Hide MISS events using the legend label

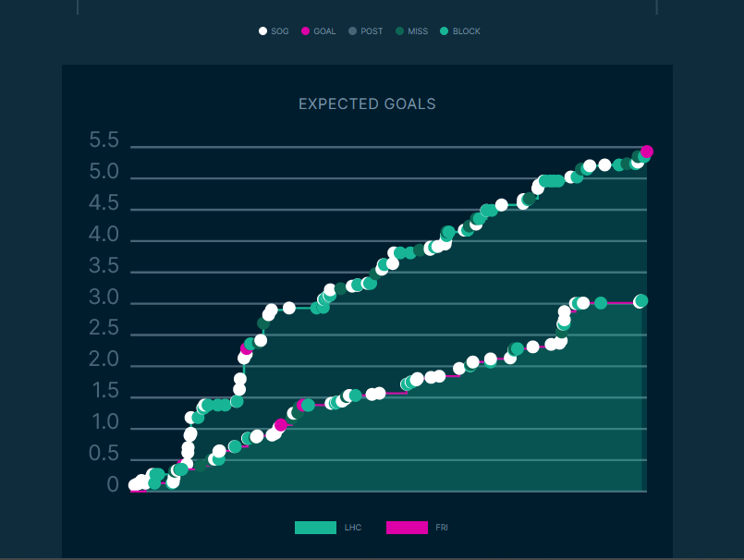pyautogui.click(x=418, y=31)
